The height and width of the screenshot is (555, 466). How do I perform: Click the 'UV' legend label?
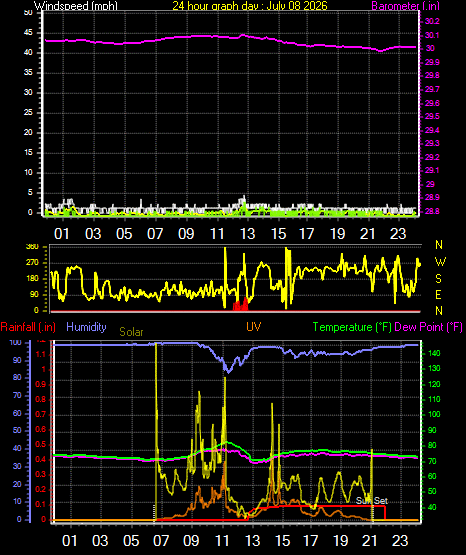click(253, 327)
